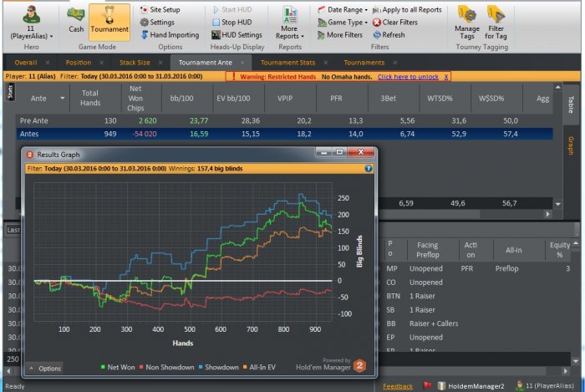Select the Antes row
This screenshot has height=392, width=585.
coord(284,134)
